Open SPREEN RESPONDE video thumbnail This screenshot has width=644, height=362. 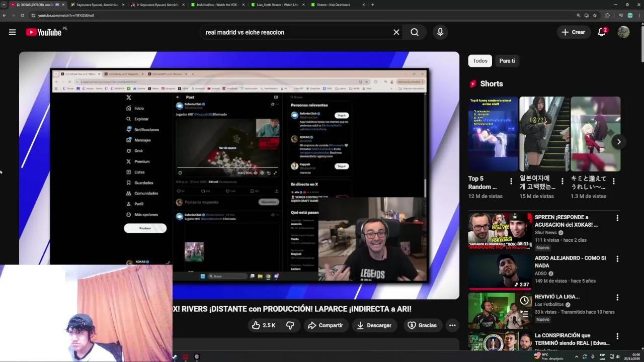[500, 231]
